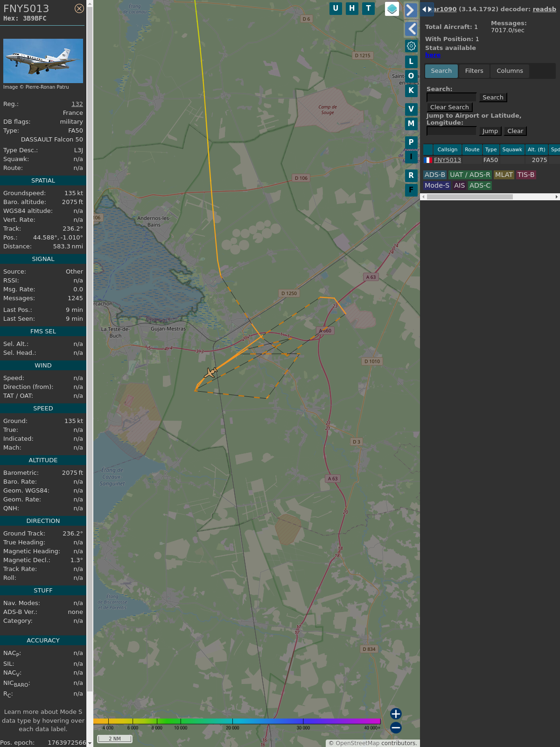
Task: Close the FNY5013 aircraft info panel
Action: point(79,8)
